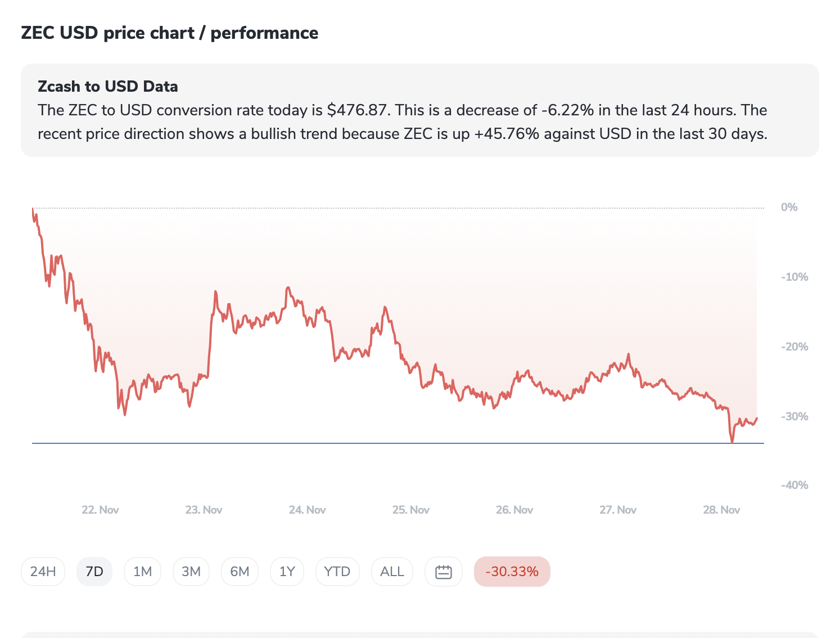Click the 22. Nov date label
This screenshot has height=638, width=840.
[x=100, y=510]
